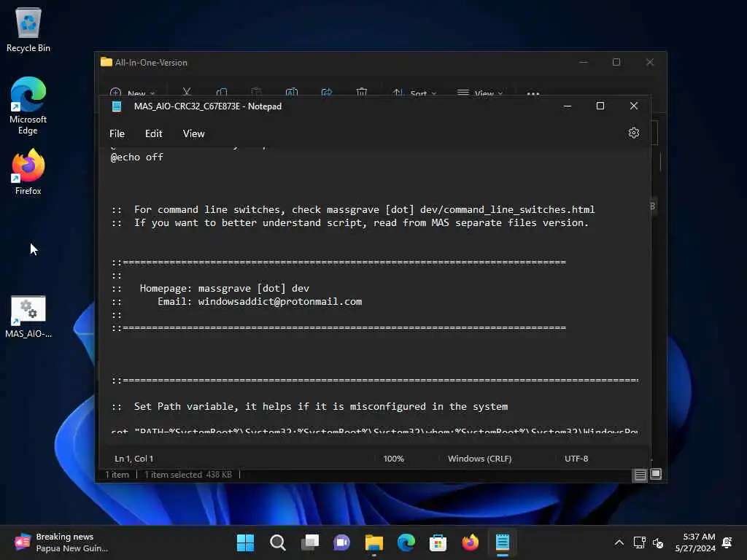Click Copy icon in File Explorer toolbar

click(x=222, y=92)
